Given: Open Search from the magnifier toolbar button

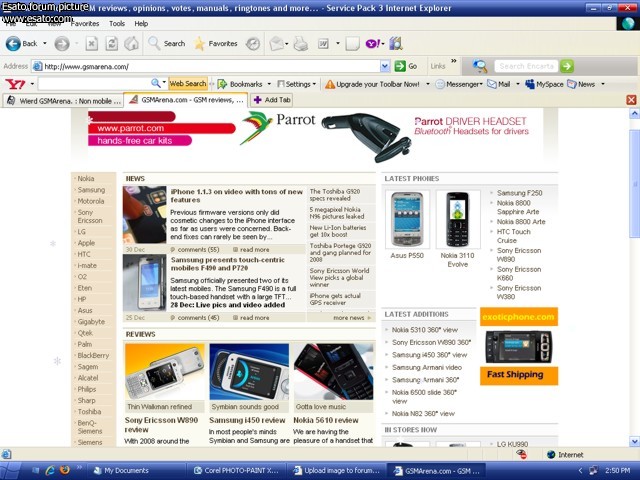Looking at the screenshot, I should [167, 43].
